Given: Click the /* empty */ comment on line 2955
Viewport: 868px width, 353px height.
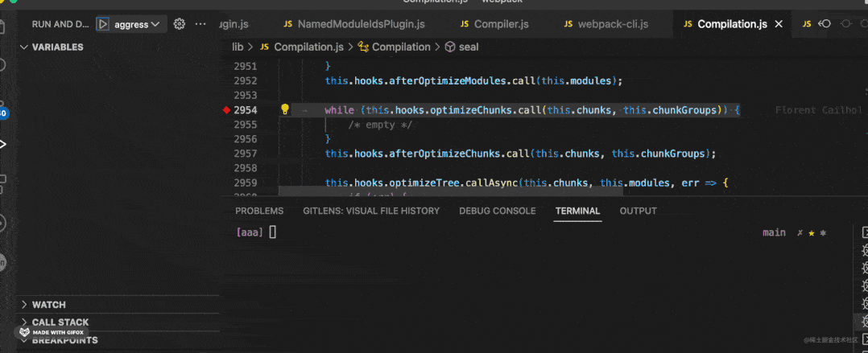Looking at the screenshot, I should click(x=380, y=125).
